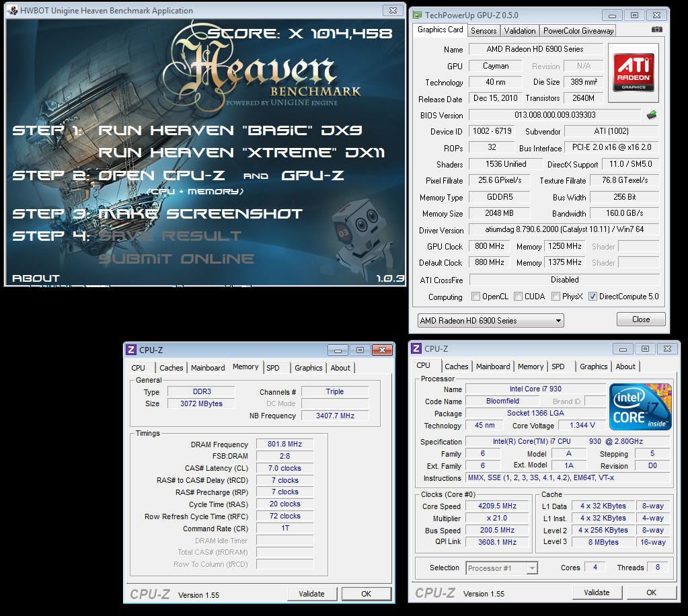Click the GPU Name field in GPU-Z
The width and height of the screenshot is (688, 616).
pos(535,49)
